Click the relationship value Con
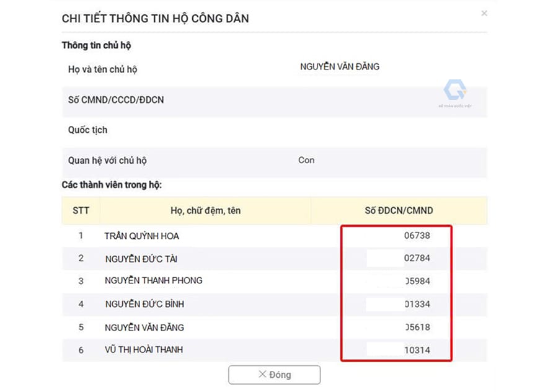This screenshot has height=392, width=558. click(306, 160)
